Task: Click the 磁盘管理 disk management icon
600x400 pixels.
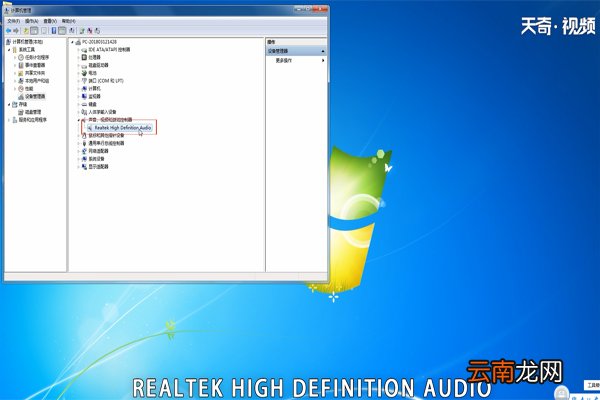Action: click(x=21, y=112)
